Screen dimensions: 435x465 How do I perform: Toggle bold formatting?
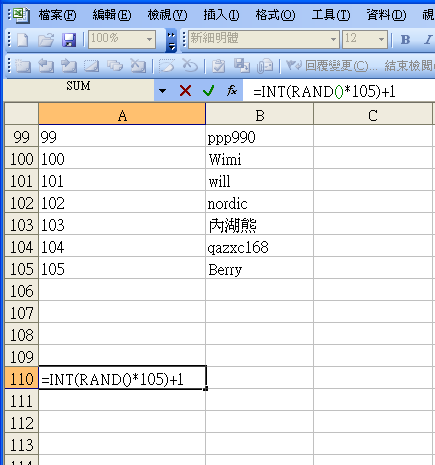[x=405, y=40]
